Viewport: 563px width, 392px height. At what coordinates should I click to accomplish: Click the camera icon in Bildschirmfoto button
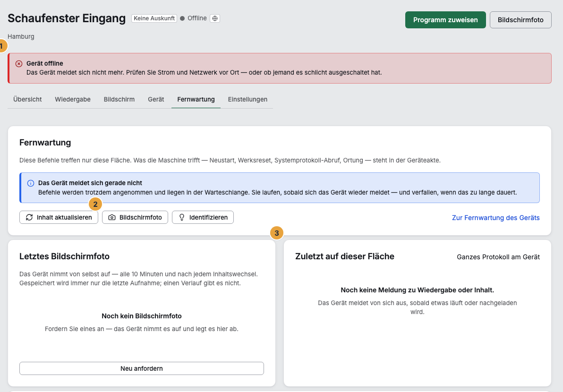(x=112, y=217)
